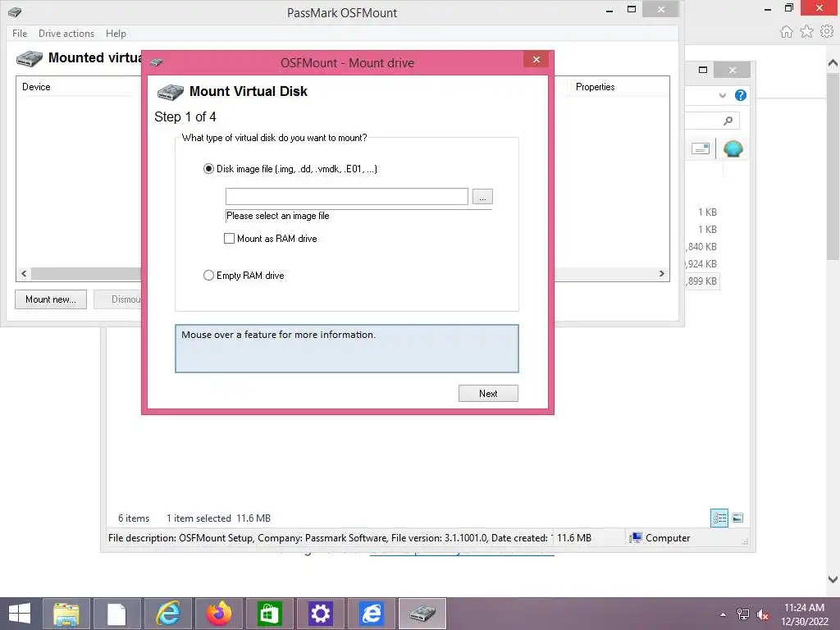This screenshot has height=630, width=840.
Task: Open Windows Start button
Action: [x=20, y=614]
